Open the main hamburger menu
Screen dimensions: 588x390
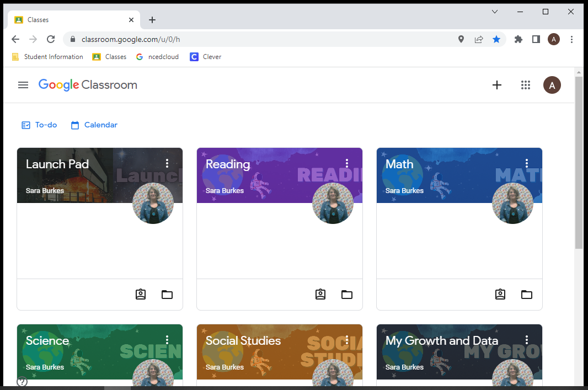(x=23, y=85)
